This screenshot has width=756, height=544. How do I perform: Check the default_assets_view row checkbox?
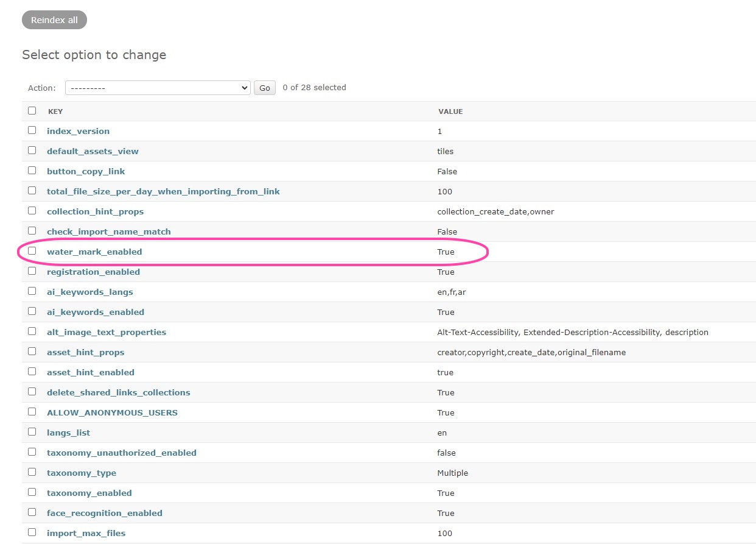click(x=32, y=150)
